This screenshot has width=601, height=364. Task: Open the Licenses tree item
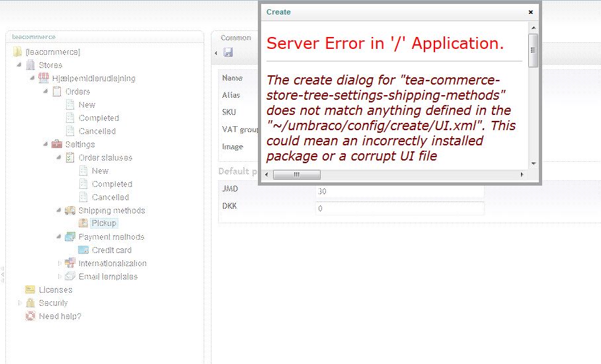coord(56,289)
